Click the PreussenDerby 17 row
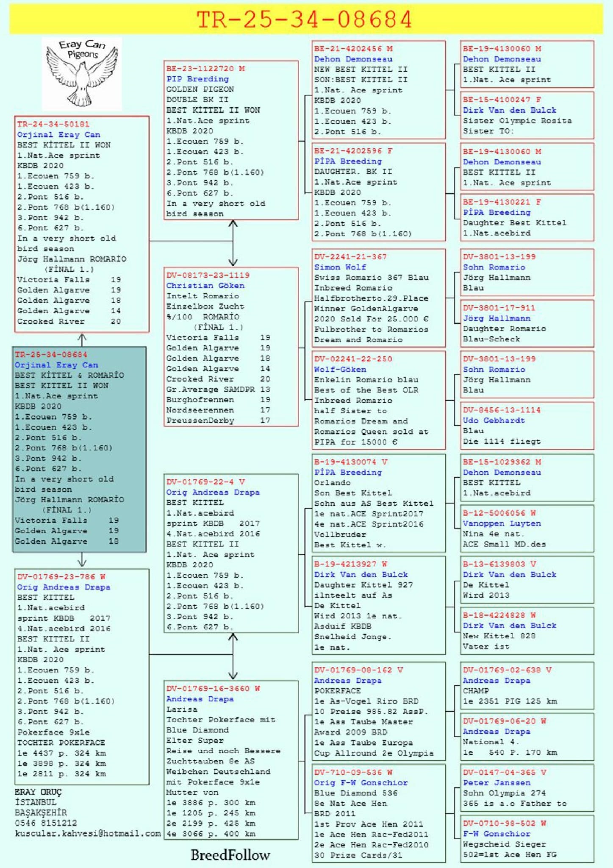The image size is (613, 868). pos(218,420)
